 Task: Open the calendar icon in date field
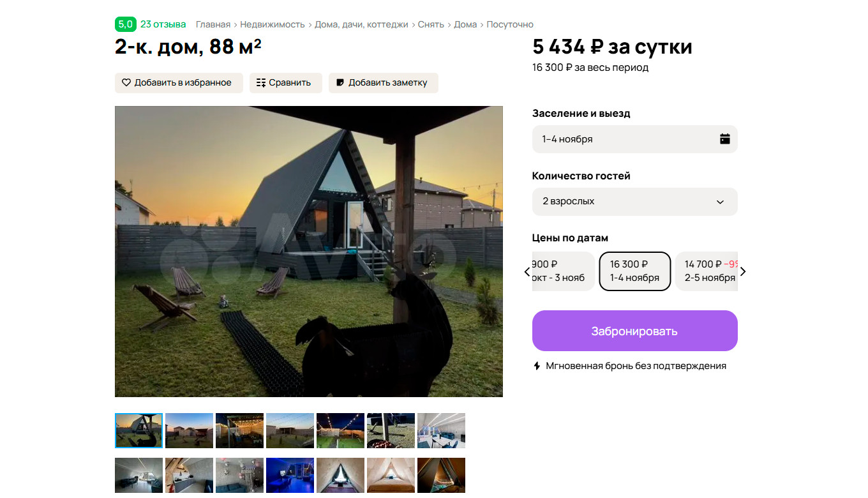tap(725, 139)
